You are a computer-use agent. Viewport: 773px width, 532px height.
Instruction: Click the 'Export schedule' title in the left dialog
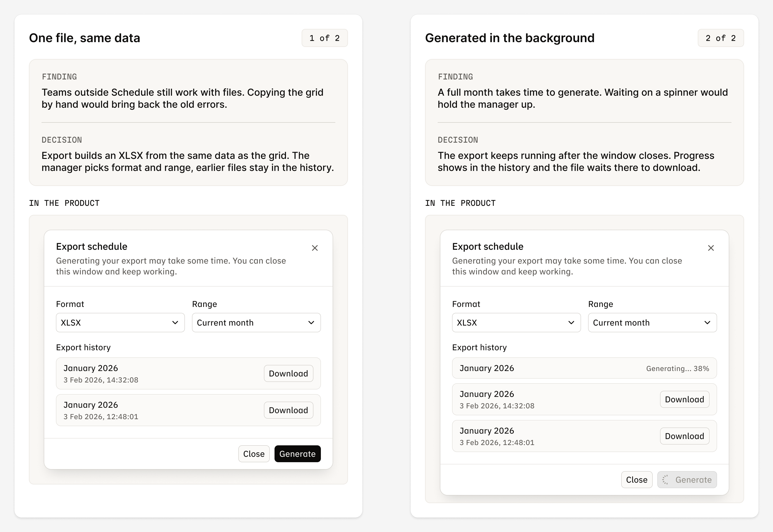(x=92, y=246)
